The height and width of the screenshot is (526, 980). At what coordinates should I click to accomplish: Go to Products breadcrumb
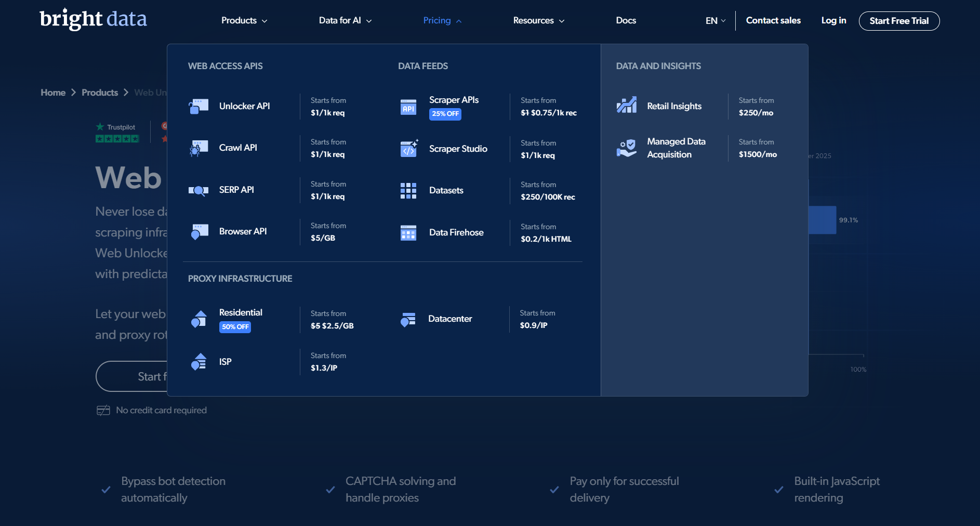(100, 93)
